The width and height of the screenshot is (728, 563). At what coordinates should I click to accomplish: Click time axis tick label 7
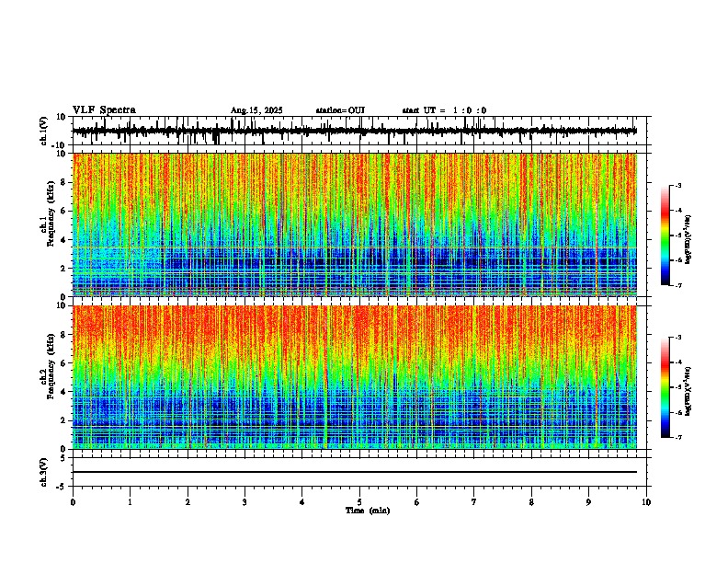pos(474,502)
